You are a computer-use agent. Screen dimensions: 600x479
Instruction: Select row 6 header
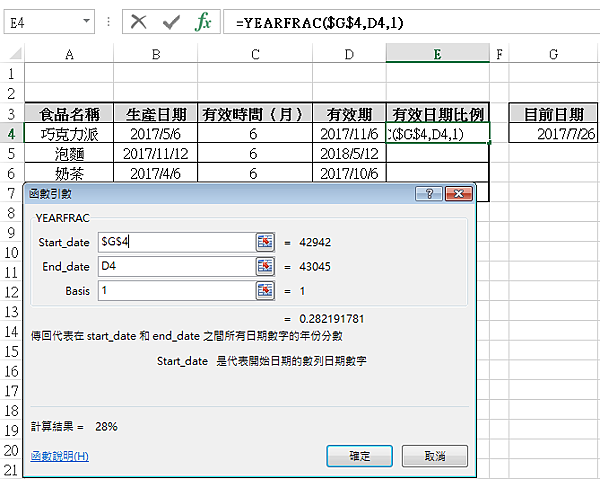11,173
